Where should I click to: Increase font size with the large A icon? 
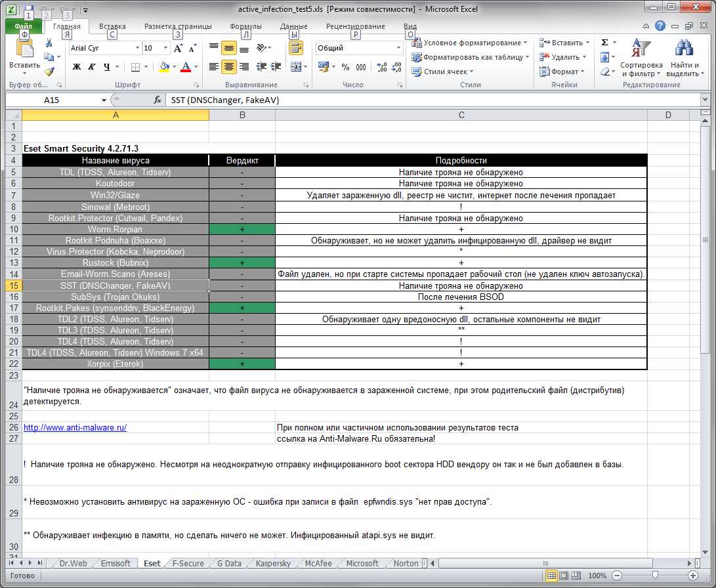pos(179,48)
